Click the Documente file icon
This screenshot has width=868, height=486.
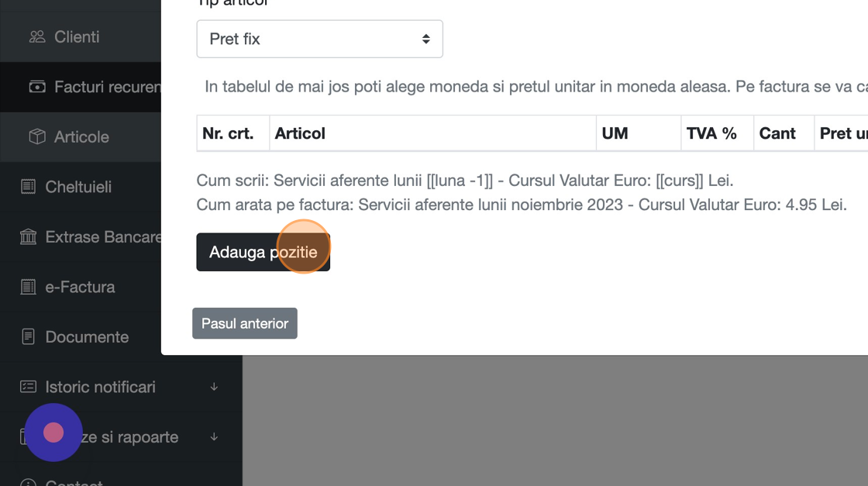click(28, 337)
